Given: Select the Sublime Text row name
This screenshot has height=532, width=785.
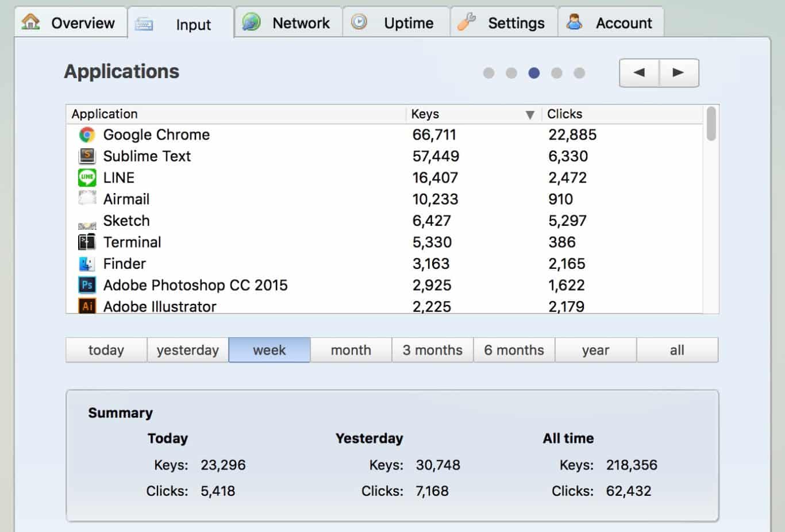Looking at the screenshot, I should [147, 156].
